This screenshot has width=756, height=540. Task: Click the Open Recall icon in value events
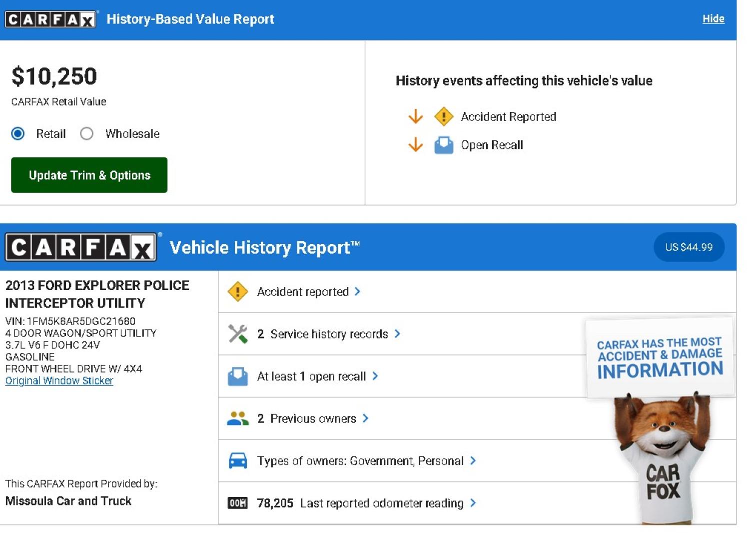click(443, 145)
